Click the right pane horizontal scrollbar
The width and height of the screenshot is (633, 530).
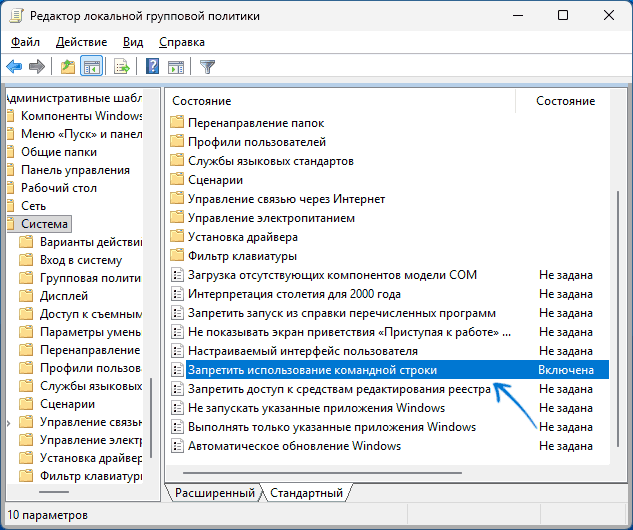[x=322, y=473]
